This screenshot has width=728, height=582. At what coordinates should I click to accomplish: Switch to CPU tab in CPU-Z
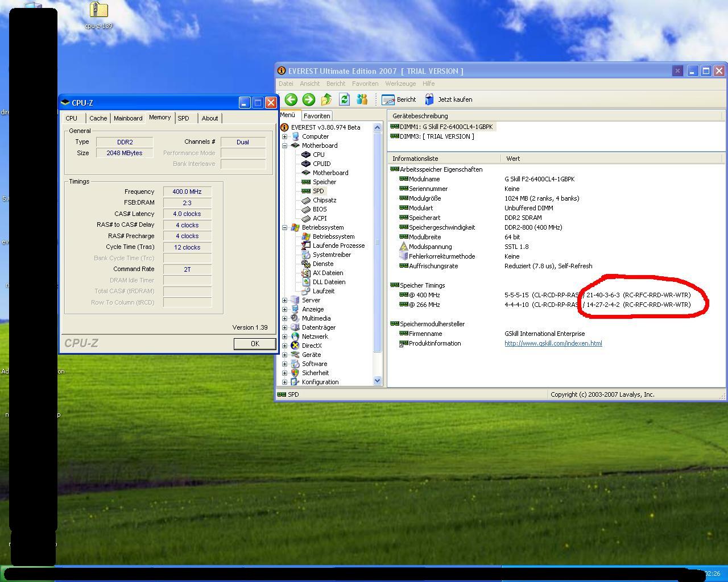(x=72, y=118)
